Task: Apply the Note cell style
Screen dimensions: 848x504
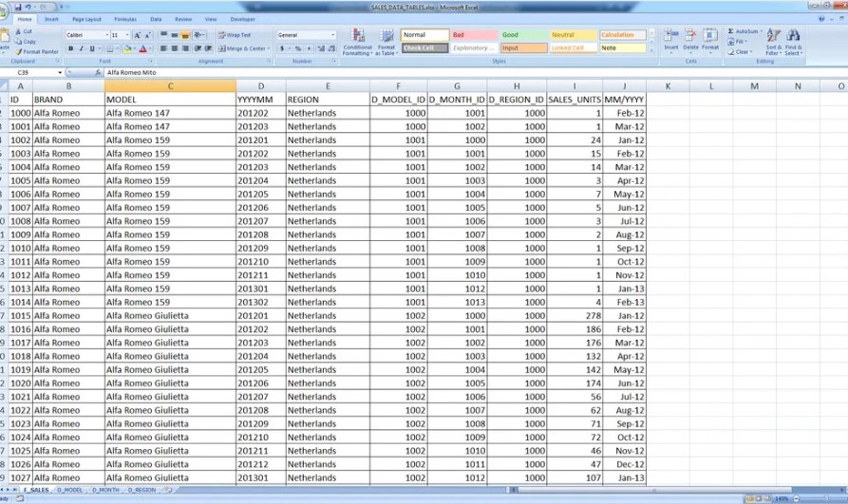Action: [623, 48]
